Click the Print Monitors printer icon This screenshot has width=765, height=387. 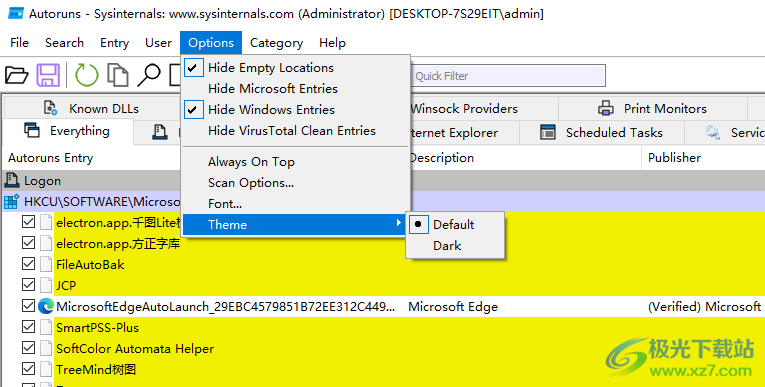605,108
